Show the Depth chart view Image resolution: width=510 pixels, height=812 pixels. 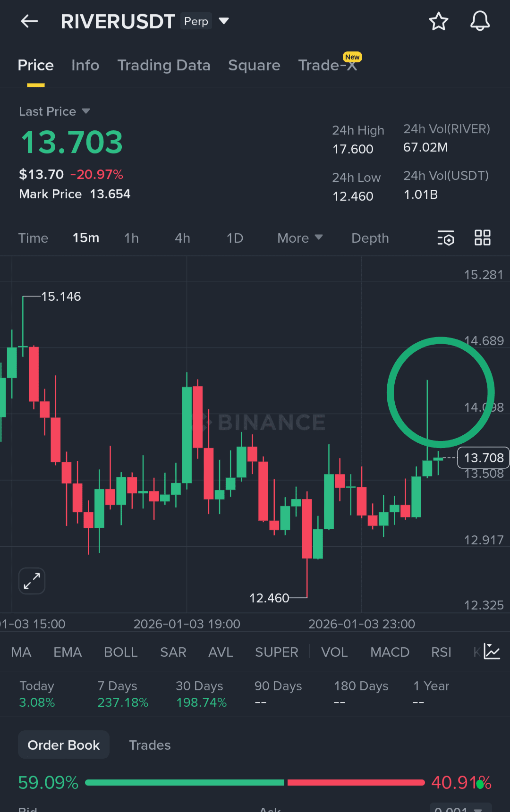coord(370,238)
